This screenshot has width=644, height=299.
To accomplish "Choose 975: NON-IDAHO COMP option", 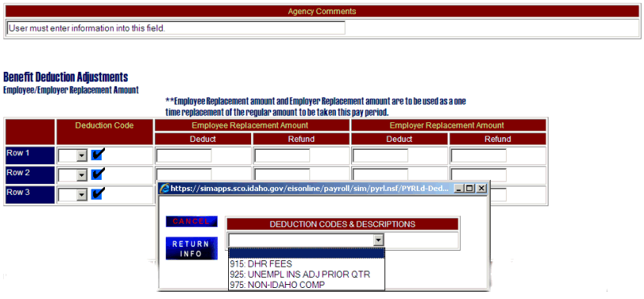I will pos(306,285).
